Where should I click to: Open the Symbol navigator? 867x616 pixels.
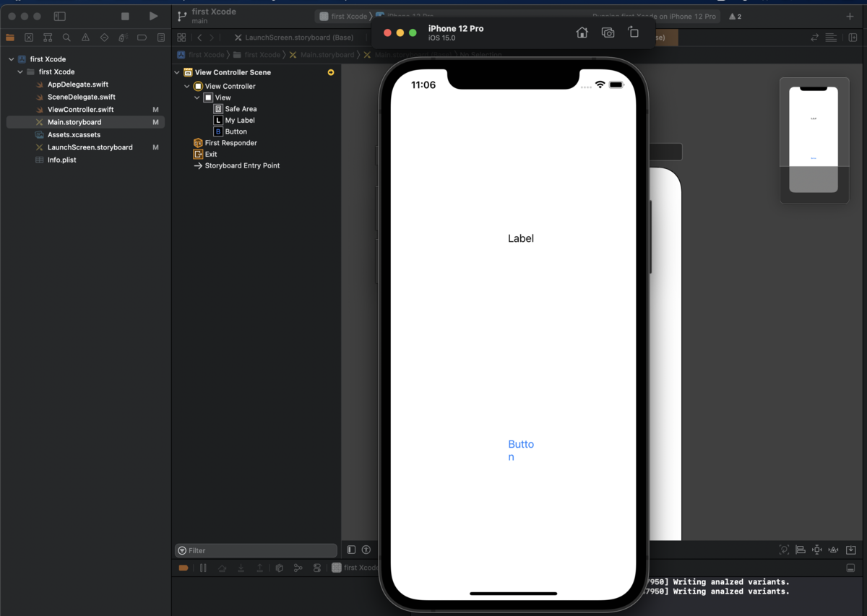[x=48, y=38]
